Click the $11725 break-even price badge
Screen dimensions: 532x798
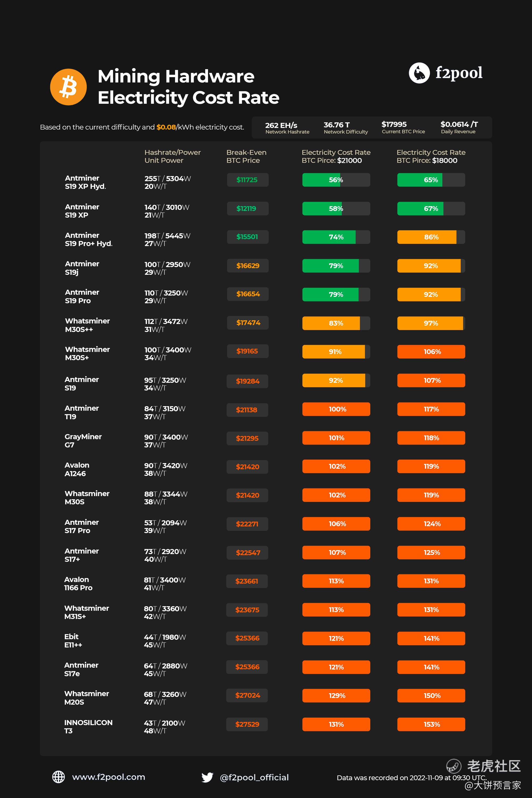pos(247,180)
